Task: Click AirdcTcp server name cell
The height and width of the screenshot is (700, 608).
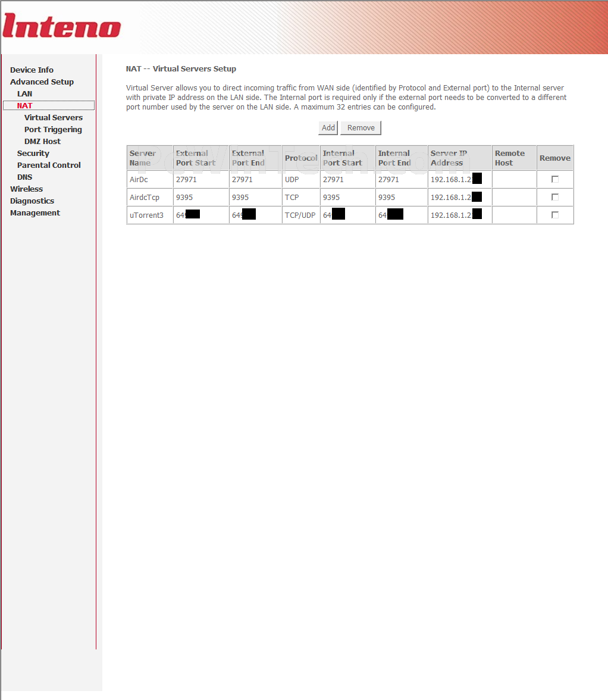Action: [150, 198]
